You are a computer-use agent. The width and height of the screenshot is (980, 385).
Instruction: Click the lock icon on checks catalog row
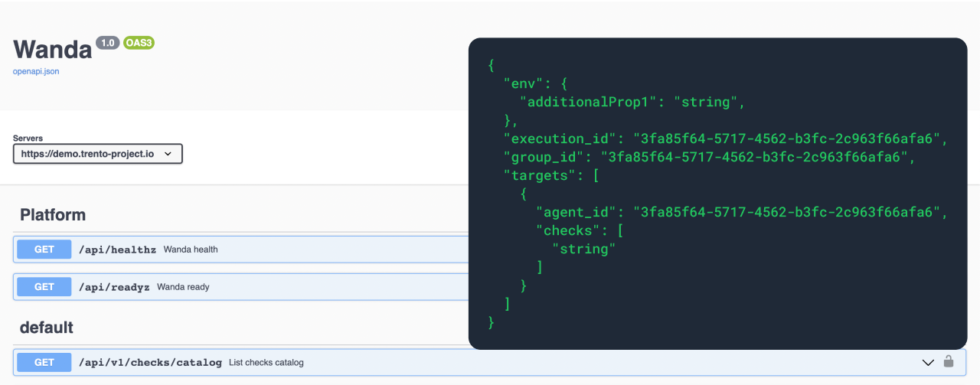click(x=949, y=361)
